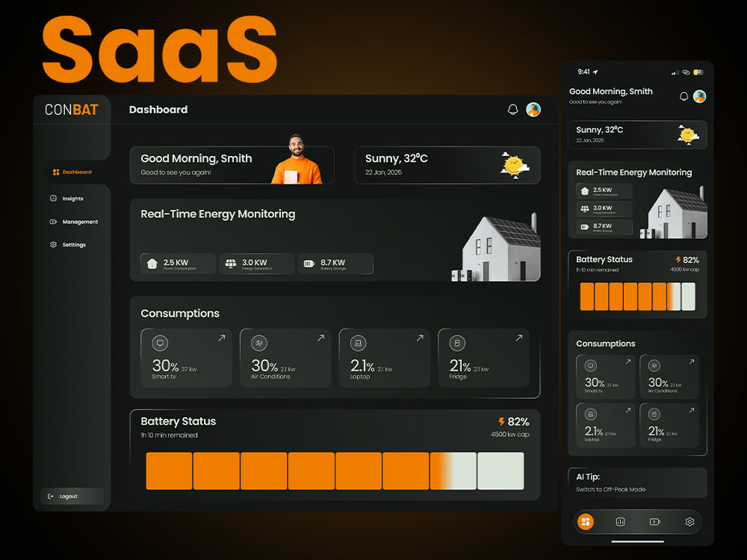Click the '22 Jan, 2025' date on desktop

pos(383,172)
